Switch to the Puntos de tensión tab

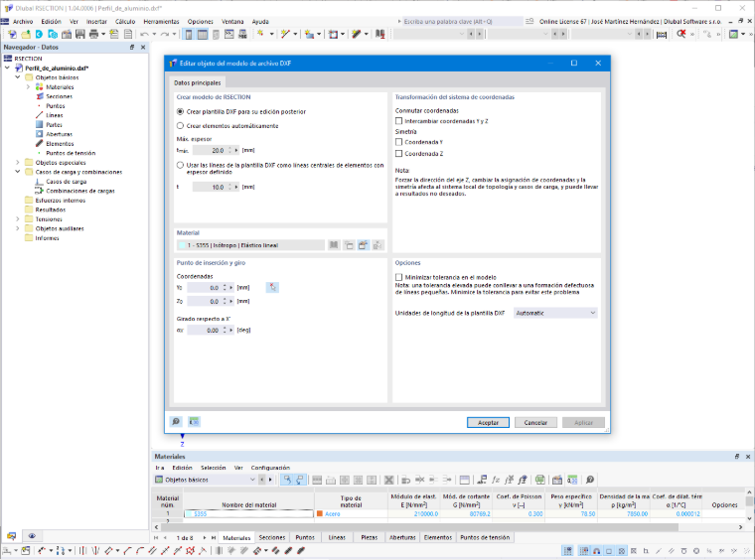(485, 537)
